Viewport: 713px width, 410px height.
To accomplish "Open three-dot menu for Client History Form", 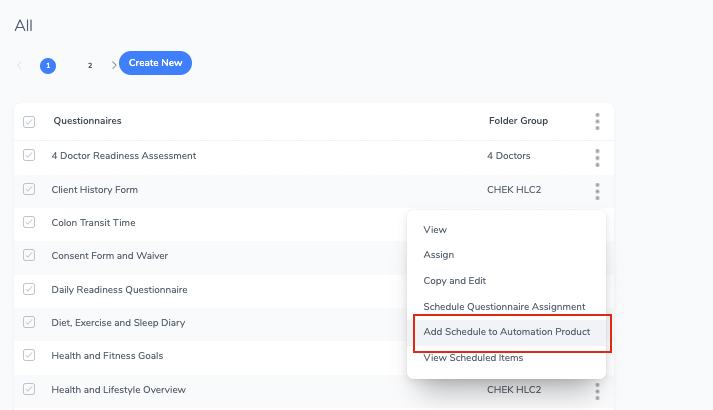I will (x=597, y=191).
